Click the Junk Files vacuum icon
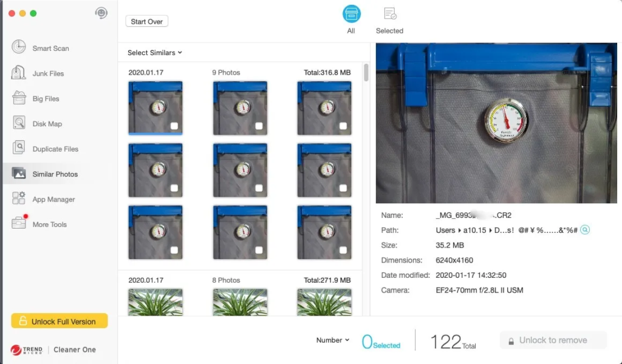 pos(19,72)
